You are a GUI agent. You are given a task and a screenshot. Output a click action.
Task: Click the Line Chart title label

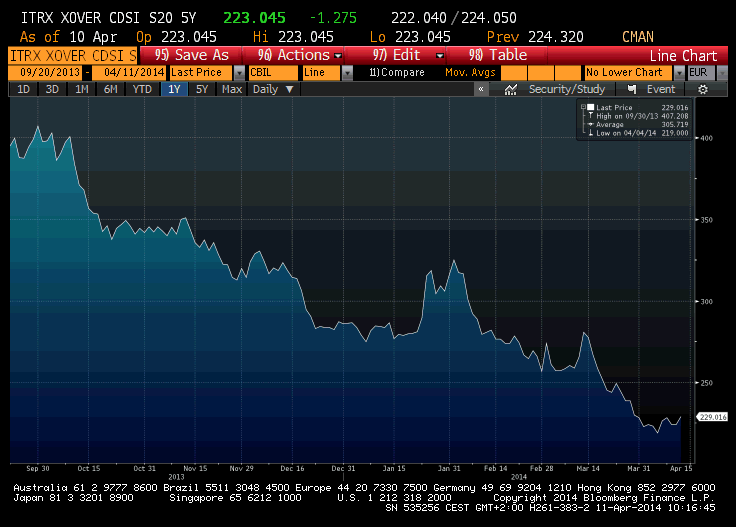coord(683,56)
